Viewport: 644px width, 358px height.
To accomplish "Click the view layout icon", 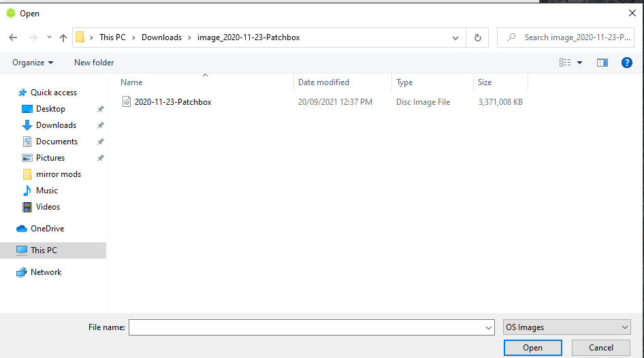I will [x=565, y=63].
